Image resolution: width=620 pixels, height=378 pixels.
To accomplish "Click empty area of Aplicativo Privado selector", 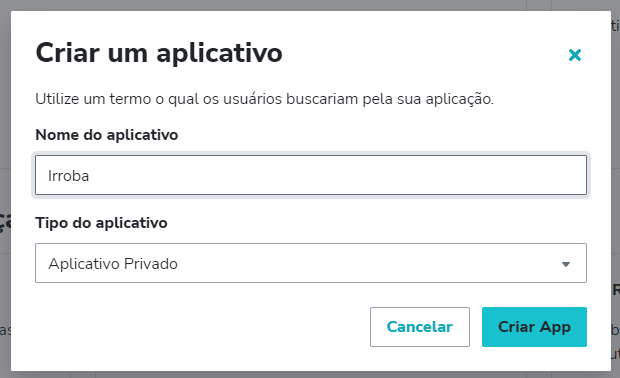I will pos(356,263).
